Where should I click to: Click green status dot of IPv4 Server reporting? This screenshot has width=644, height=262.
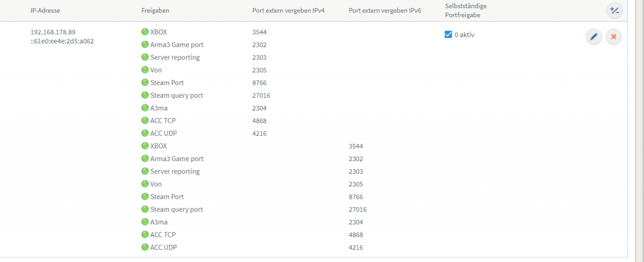pyautogui.click(x=145, y=57)
